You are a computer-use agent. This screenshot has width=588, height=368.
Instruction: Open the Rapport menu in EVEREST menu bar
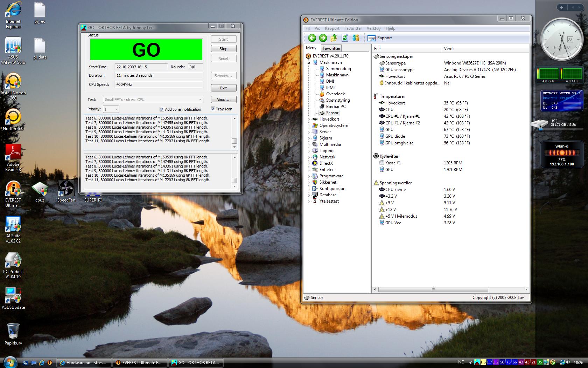[332, 28]
